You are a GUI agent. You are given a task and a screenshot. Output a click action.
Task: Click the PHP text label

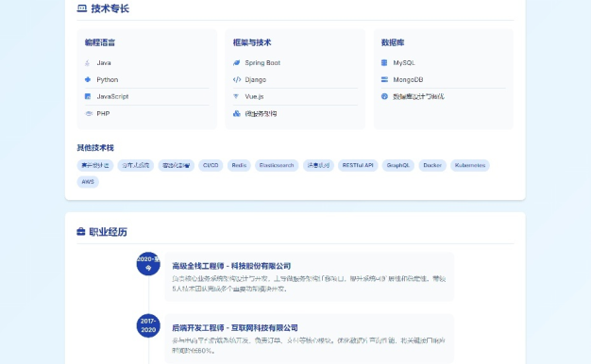[x=103, y=113]
